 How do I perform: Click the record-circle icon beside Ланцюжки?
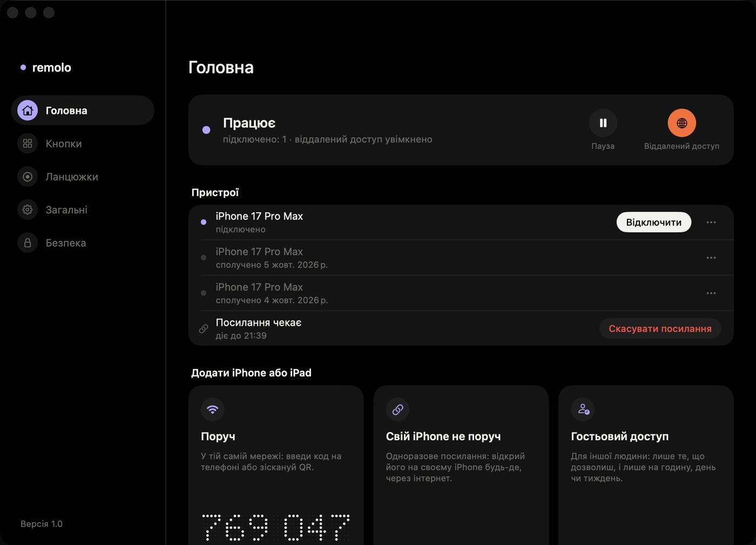pyautogui.click(x=28, y=177)
